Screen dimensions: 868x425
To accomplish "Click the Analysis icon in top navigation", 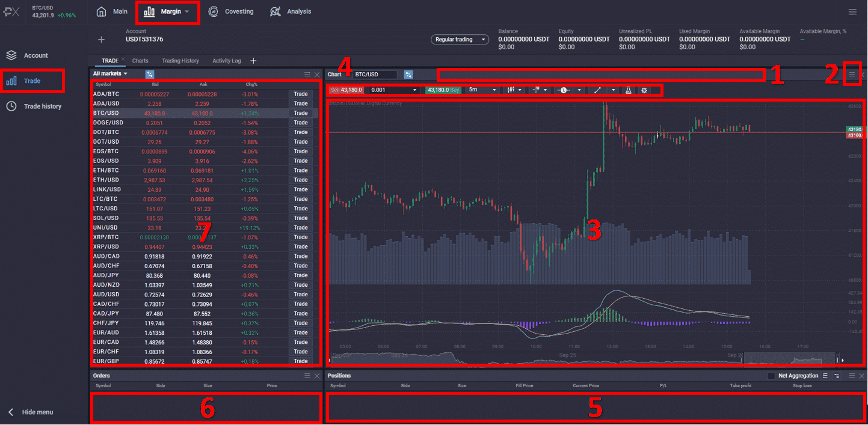I will pyautogui.click(x=275, y=11).
